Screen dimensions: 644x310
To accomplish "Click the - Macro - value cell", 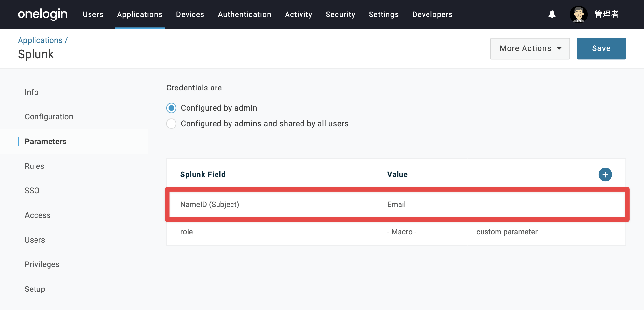I will tap(402, 232).
